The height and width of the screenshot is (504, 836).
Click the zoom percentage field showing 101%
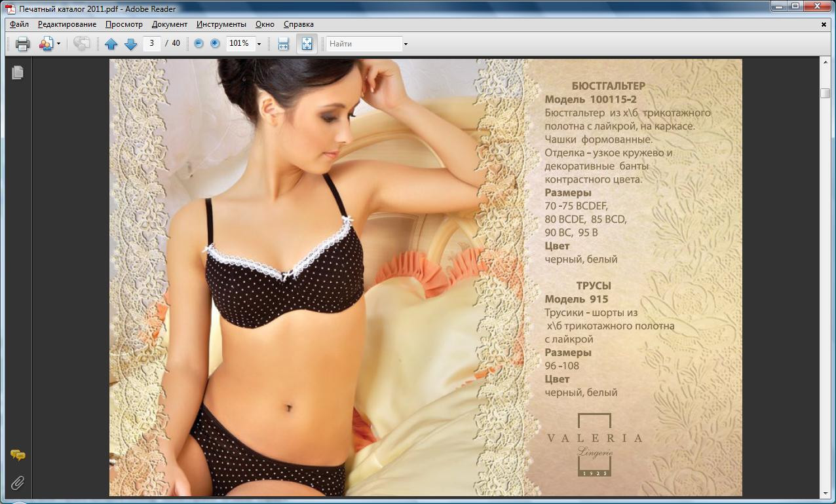point(240,43)
